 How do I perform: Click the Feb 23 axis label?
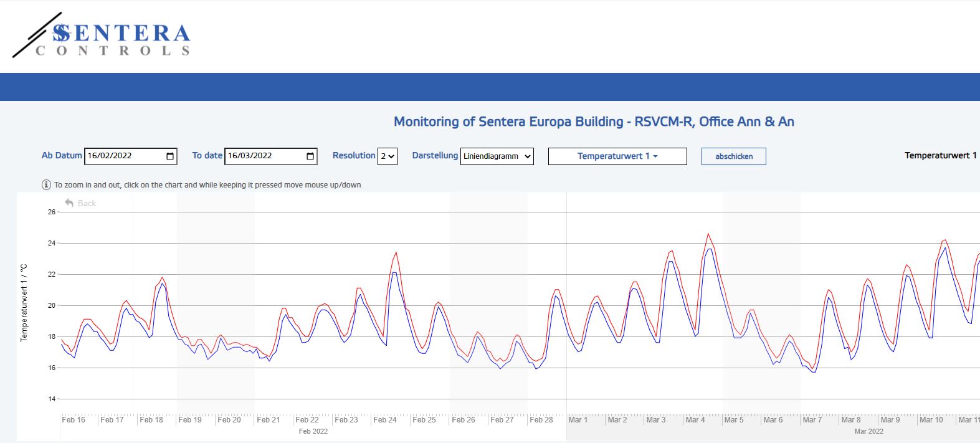[x=346, y=420]
